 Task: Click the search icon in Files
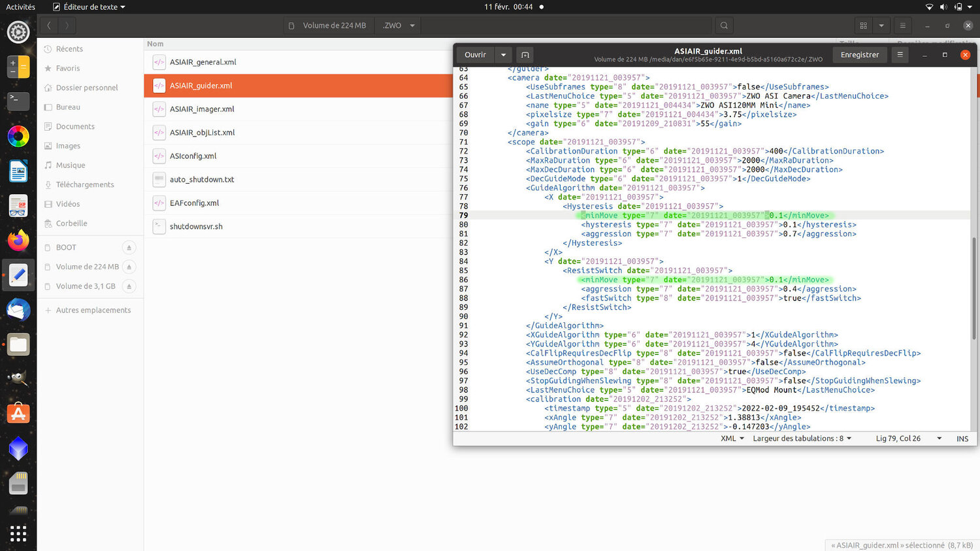pyautogui.click(x=724, y=25)
